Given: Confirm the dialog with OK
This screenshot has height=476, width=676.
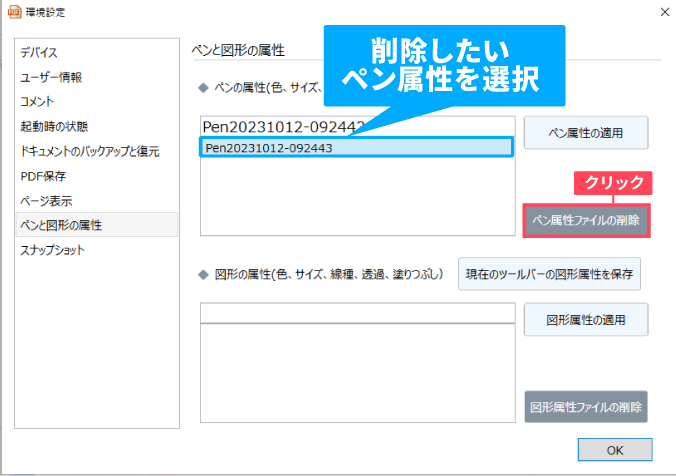Looking at the screenshot, I should [614, 449].
